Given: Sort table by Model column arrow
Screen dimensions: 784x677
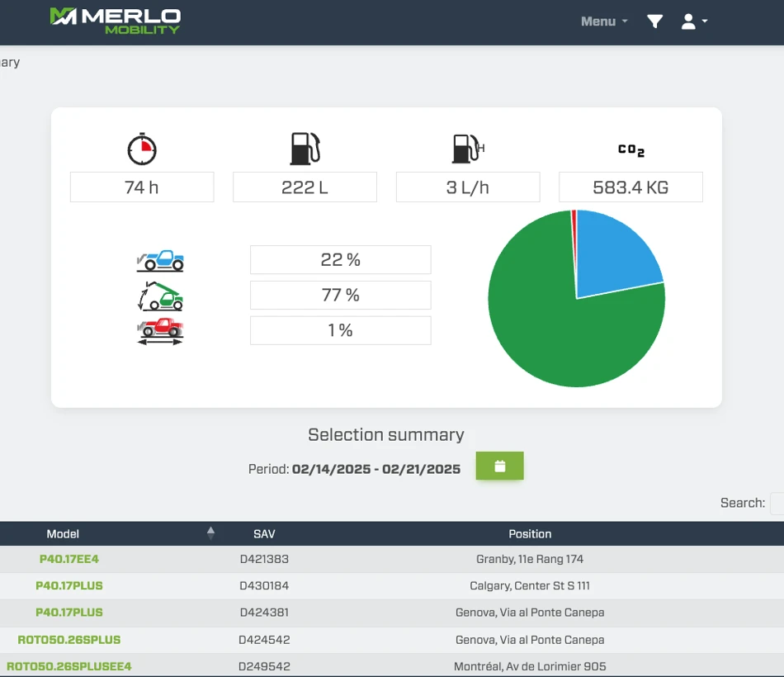Looking at the screenshot, I should [x=210, y=533].
